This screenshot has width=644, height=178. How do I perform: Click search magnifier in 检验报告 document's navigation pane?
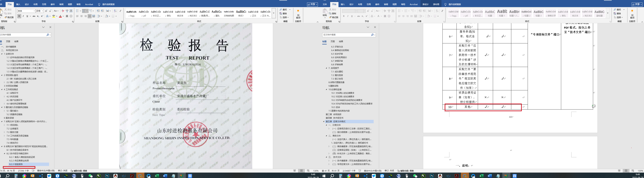(x=48, y=35)
